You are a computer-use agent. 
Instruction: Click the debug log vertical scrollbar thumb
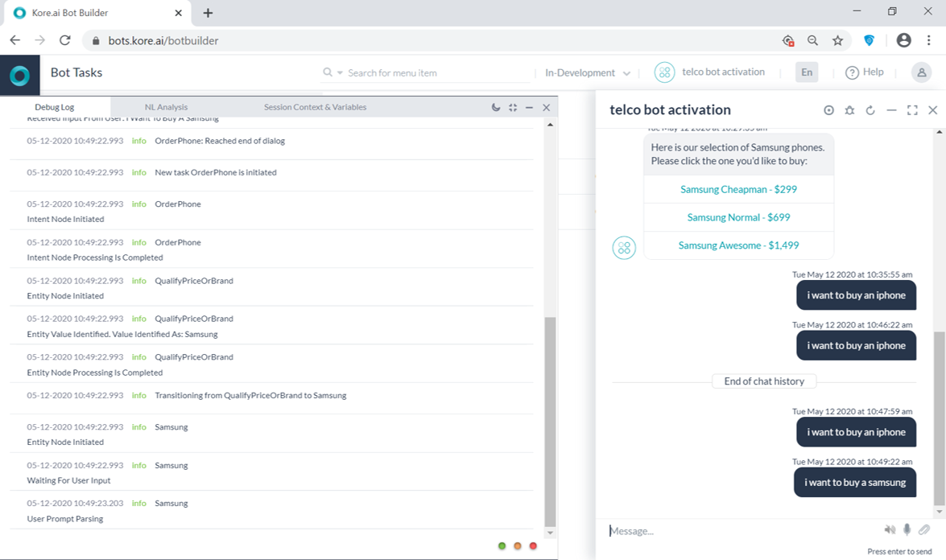click(550, 422)
